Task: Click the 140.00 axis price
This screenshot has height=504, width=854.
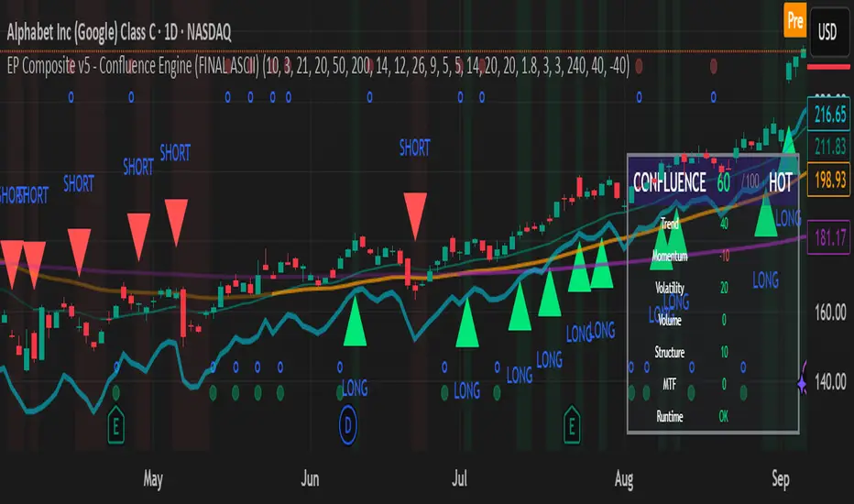Action: [x=830, y=381]
